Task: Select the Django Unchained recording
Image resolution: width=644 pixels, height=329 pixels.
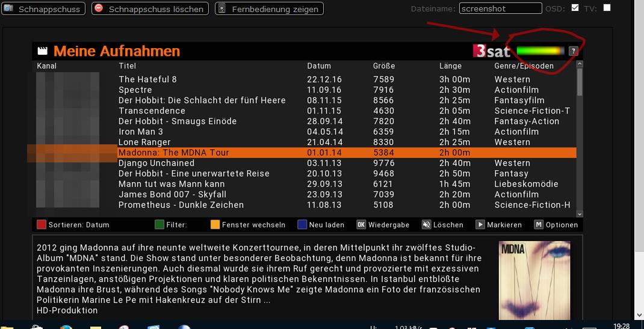Action: pyautogui.click(x=156, y=163)
